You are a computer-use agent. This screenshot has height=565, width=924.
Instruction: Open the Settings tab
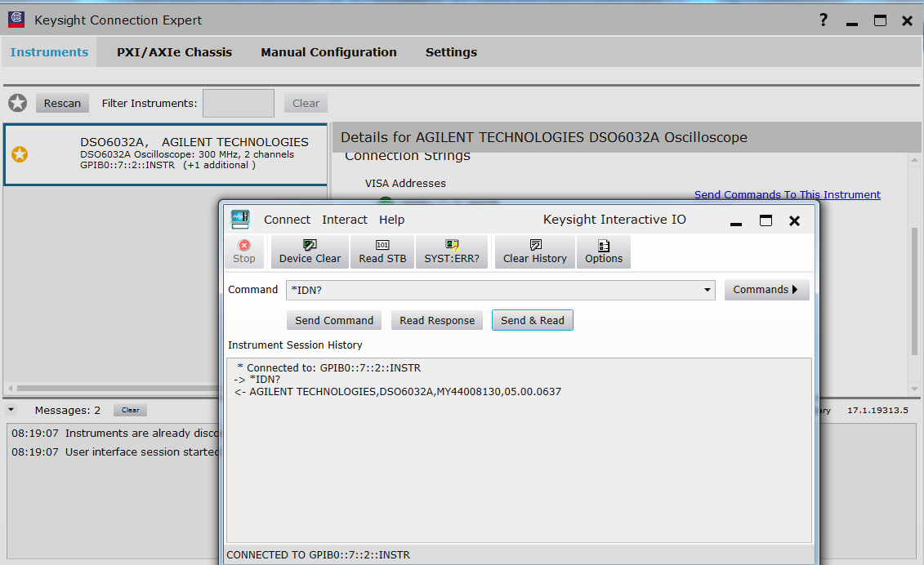pyautogui.click(x=452, y=51)
